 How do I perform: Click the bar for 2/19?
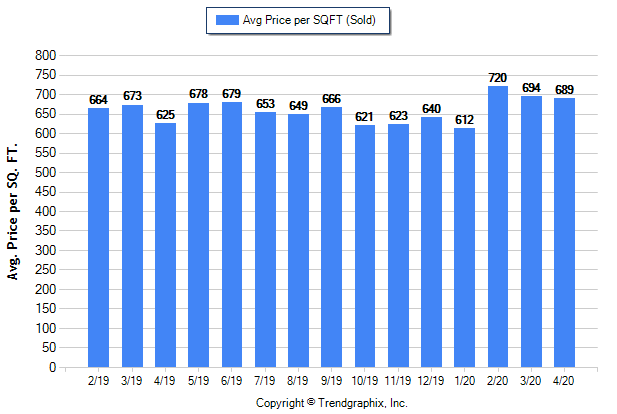(x=98, y=238)
